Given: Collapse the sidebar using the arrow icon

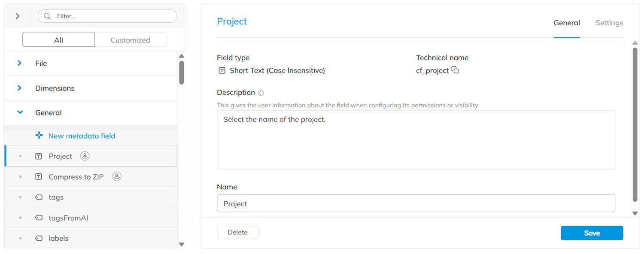Looking at the screenshot, I should pyautogui.click(x=17, y=16).
